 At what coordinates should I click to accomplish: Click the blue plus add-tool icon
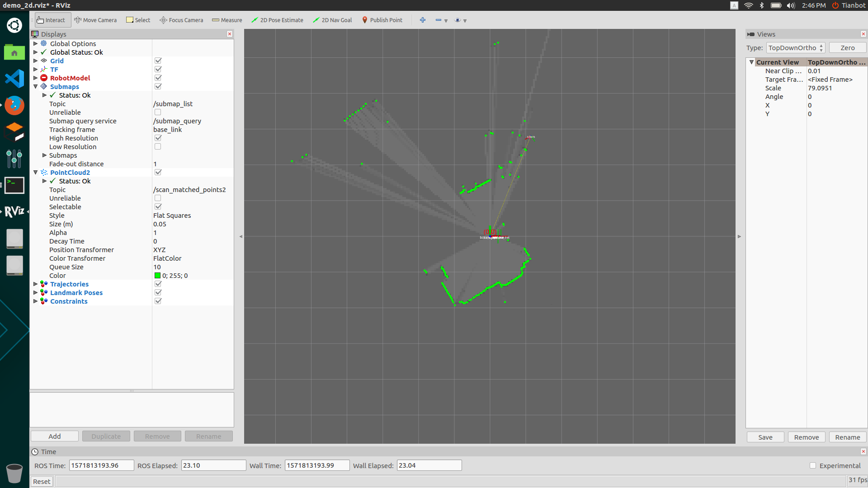click(x=423, y=20)
